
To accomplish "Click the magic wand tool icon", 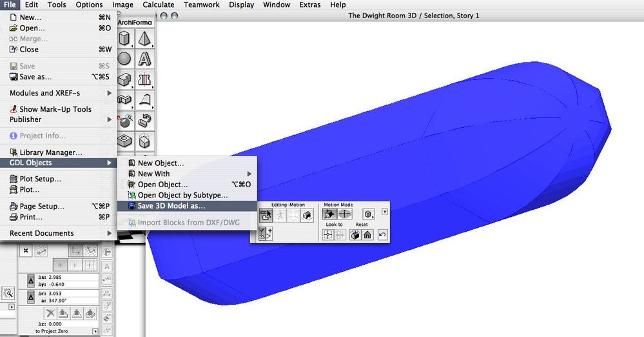I will 7,293.
